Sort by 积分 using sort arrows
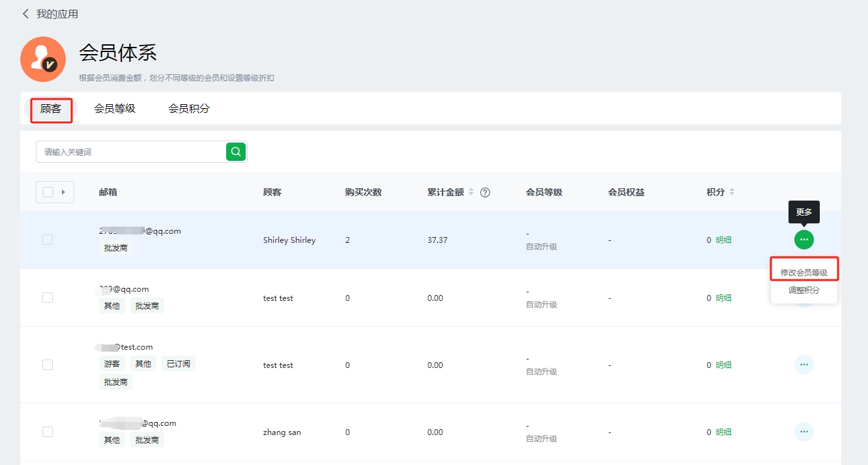 [732, 192]
